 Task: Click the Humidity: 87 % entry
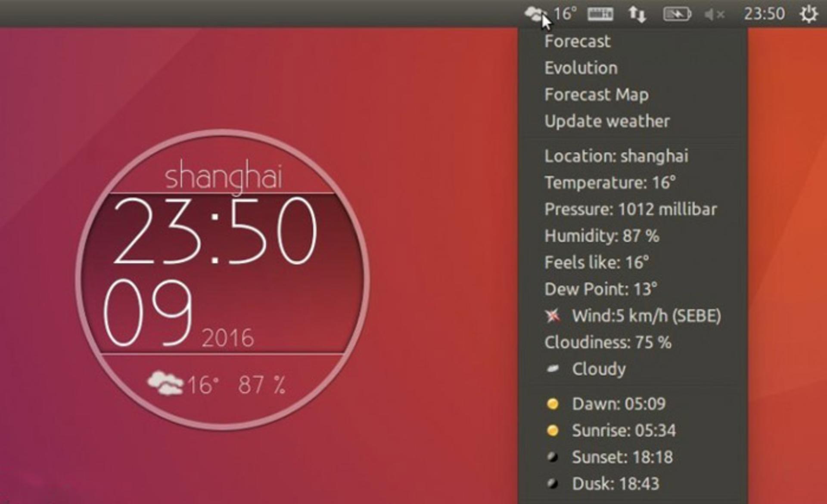click(x=602, y=236)
